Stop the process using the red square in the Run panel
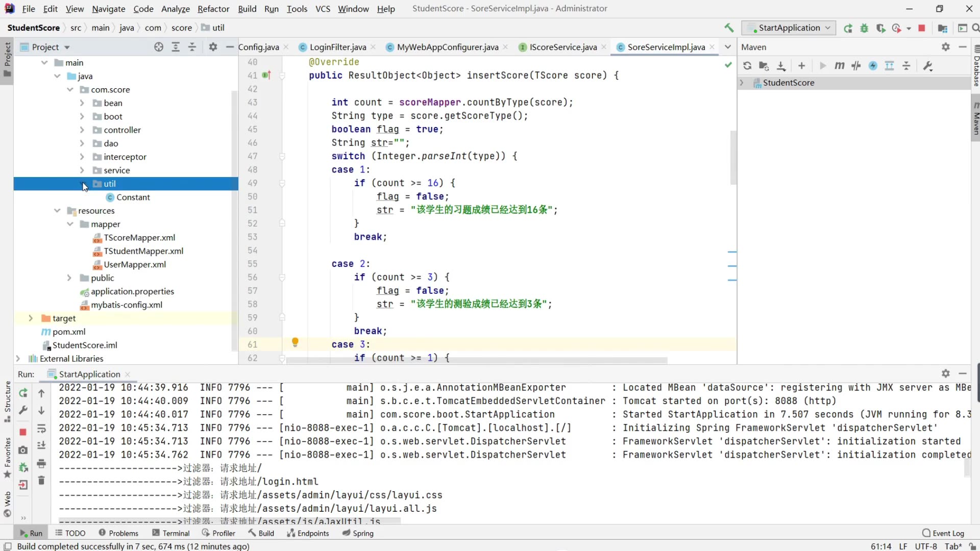This screenshot has width=980, height=551. coord(23,432)
